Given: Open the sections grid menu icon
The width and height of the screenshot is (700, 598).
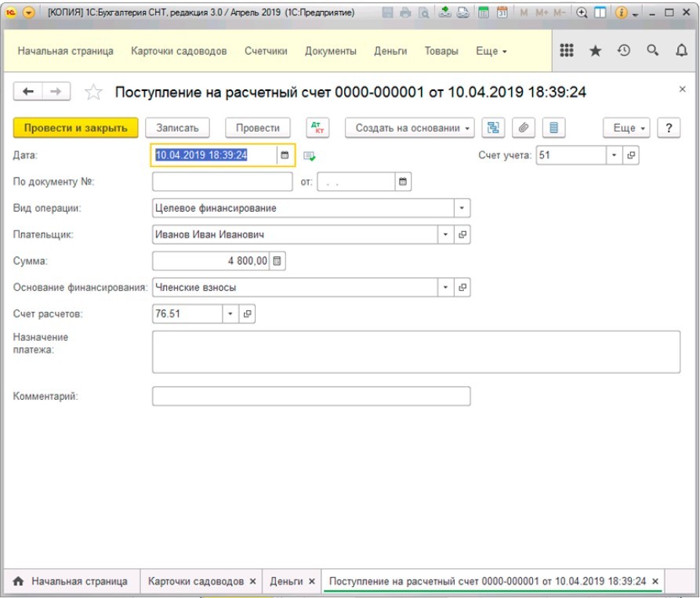Looking at the screenshot, I should click(x=566, y=51).
